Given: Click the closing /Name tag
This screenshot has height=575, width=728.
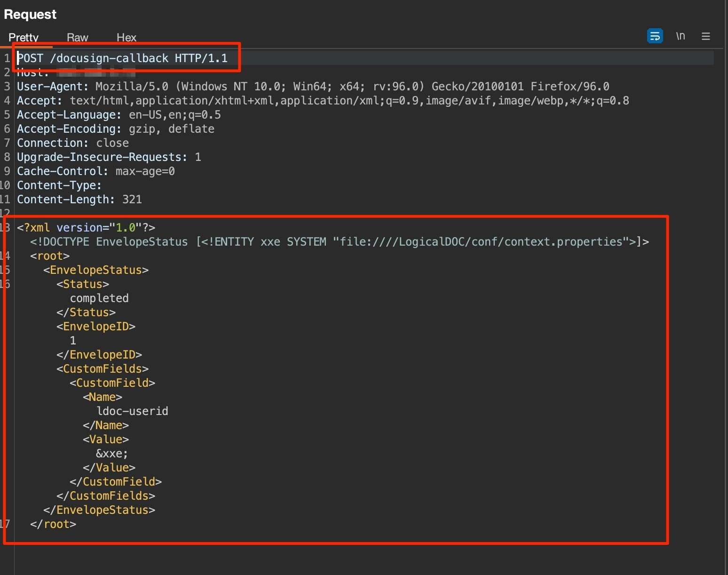Looking at the screenshot, I should (x=106, y=425).
